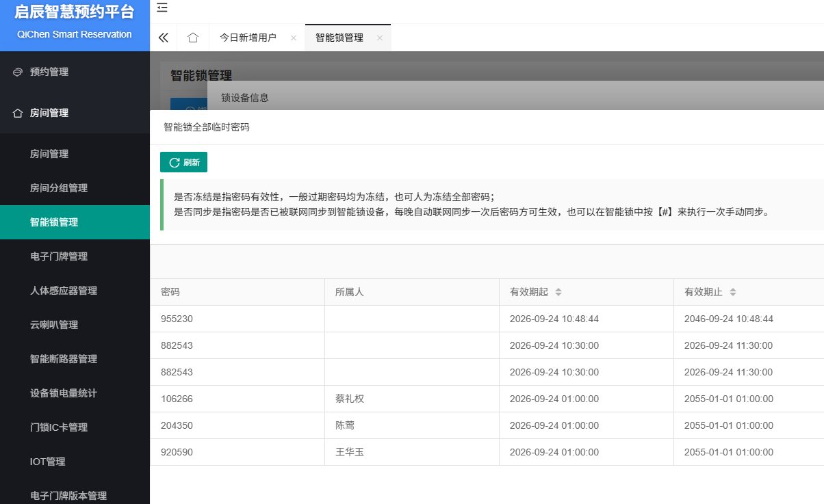Open the 预约管理 sidebar menu

(75, 72)
